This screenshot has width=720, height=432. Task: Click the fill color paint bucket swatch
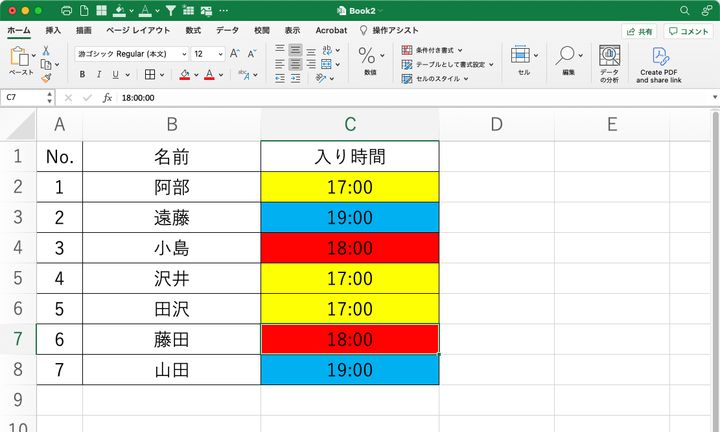[x=184, y=74]
